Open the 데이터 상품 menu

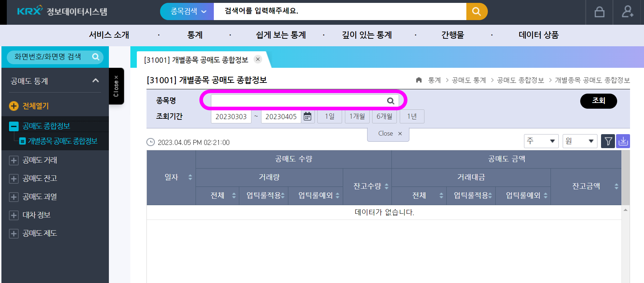point(539,35)
